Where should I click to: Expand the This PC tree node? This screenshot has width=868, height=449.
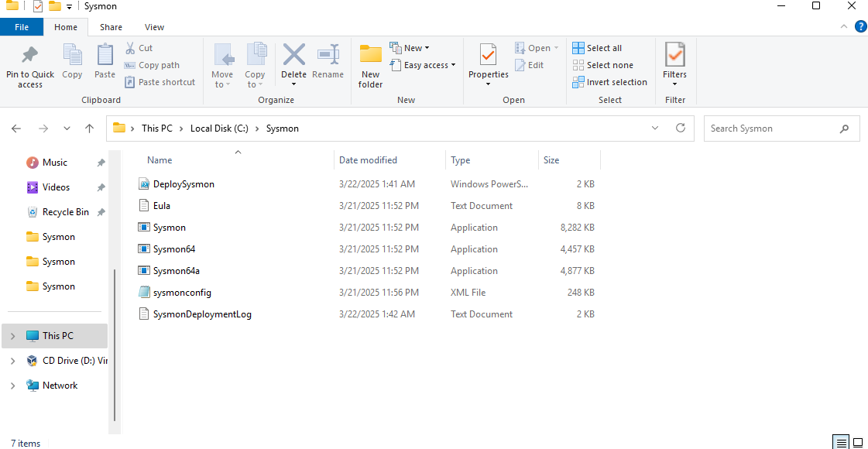pos(13,336)
